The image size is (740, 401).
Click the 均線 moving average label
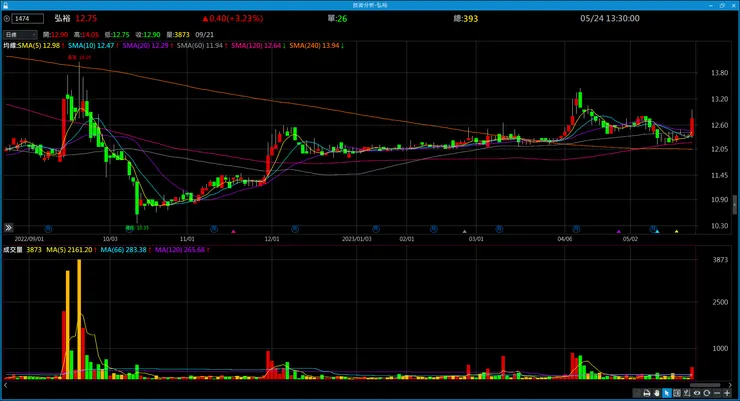[10, 45]
